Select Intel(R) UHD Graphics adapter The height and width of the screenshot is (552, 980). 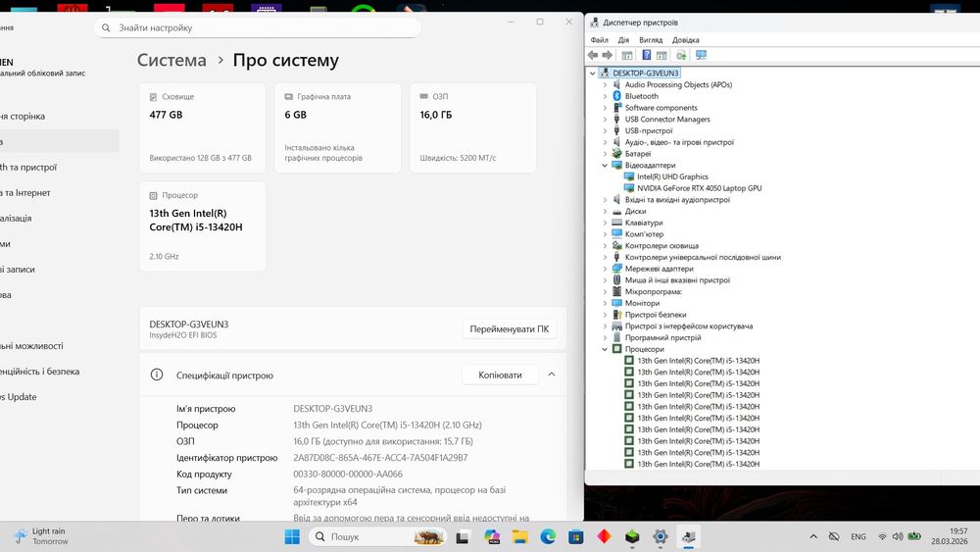(672, 176)
